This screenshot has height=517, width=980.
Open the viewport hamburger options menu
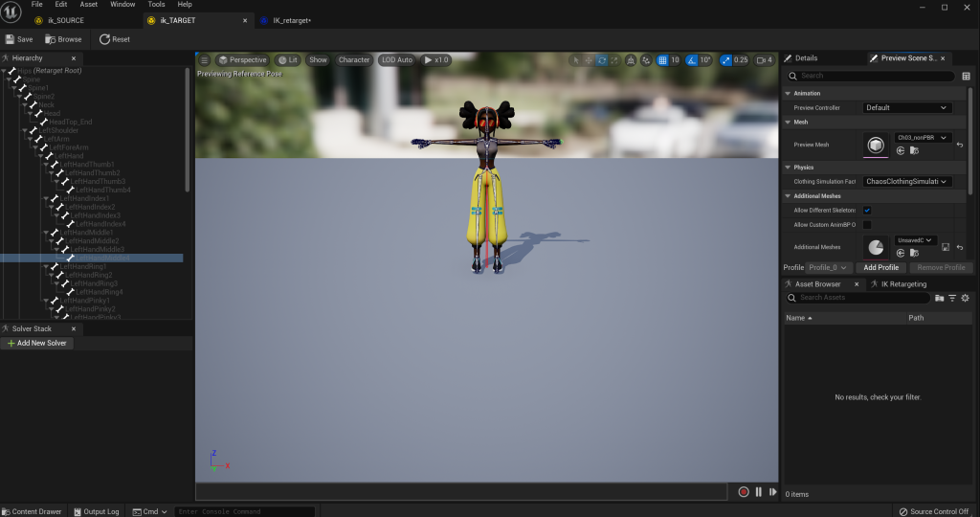[x=205, y=60]
